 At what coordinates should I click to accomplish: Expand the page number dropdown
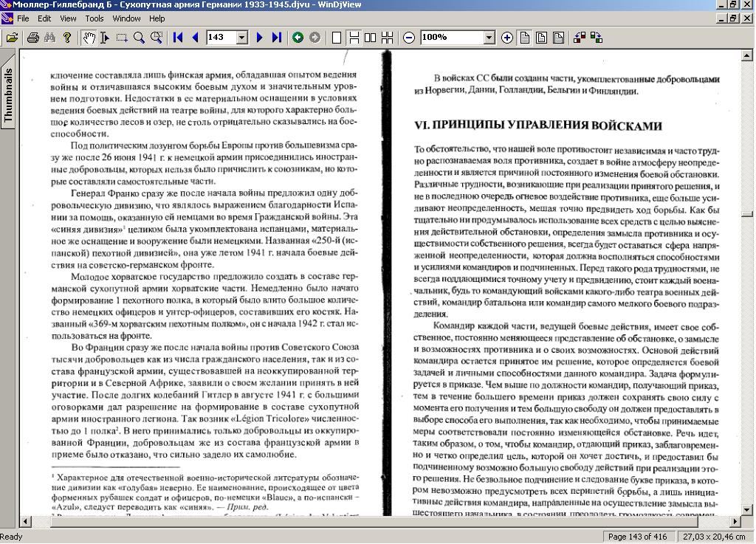(x=241, y=38)
